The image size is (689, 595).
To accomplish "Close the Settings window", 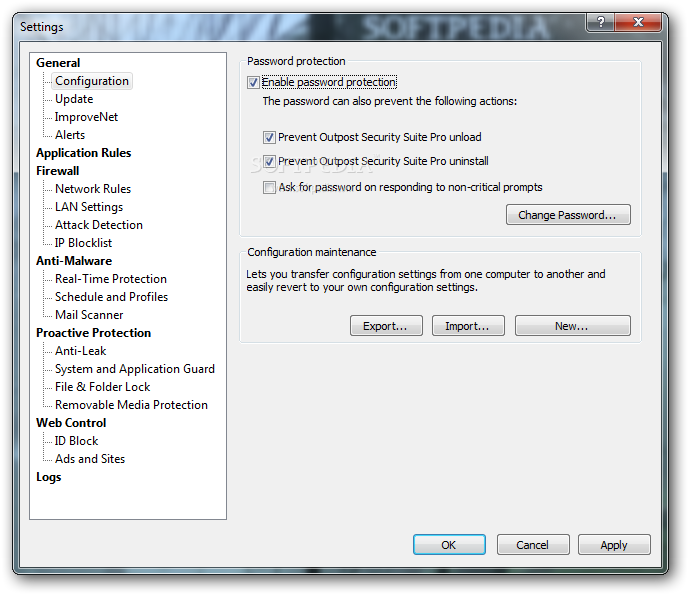I will (638, 22).
